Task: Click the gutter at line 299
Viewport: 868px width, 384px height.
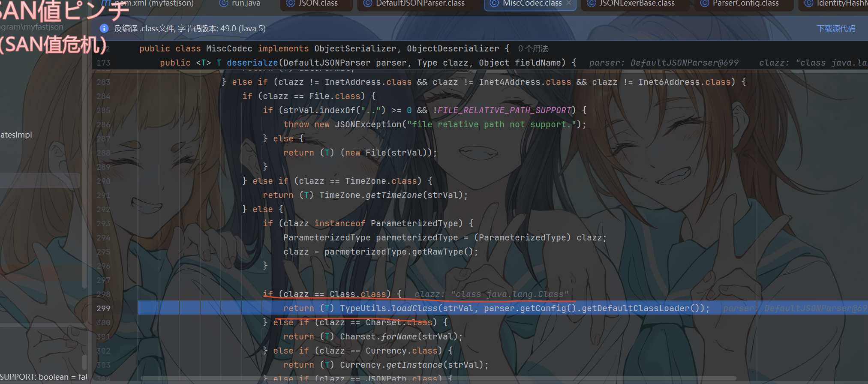Action: [x=103, y=308]
